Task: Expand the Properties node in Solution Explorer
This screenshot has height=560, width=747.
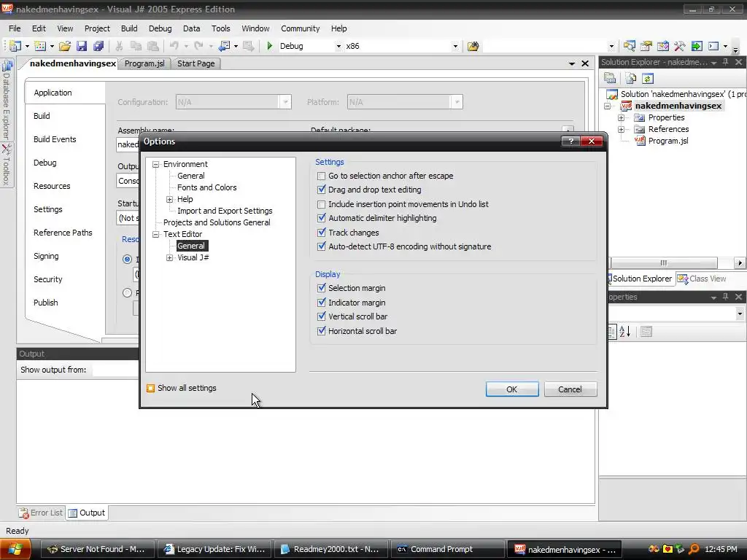Action: [x=622, y=117]
